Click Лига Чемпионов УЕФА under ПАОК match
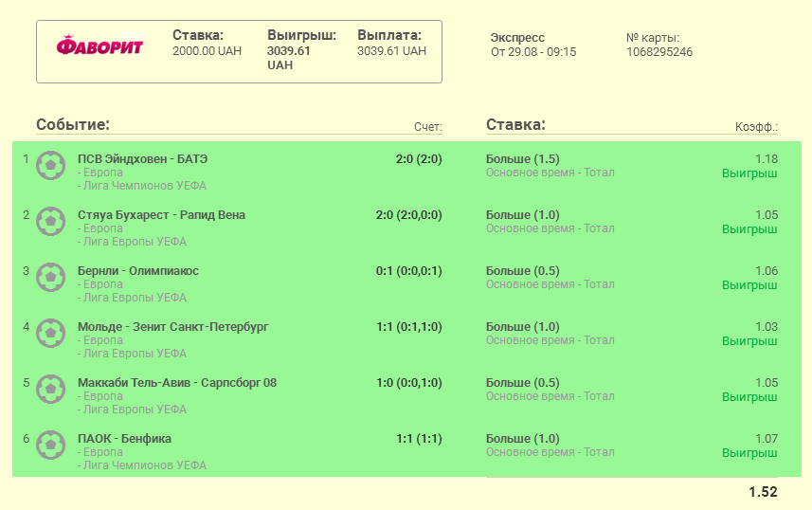This screenshot has height=510, width=812. 142,465
